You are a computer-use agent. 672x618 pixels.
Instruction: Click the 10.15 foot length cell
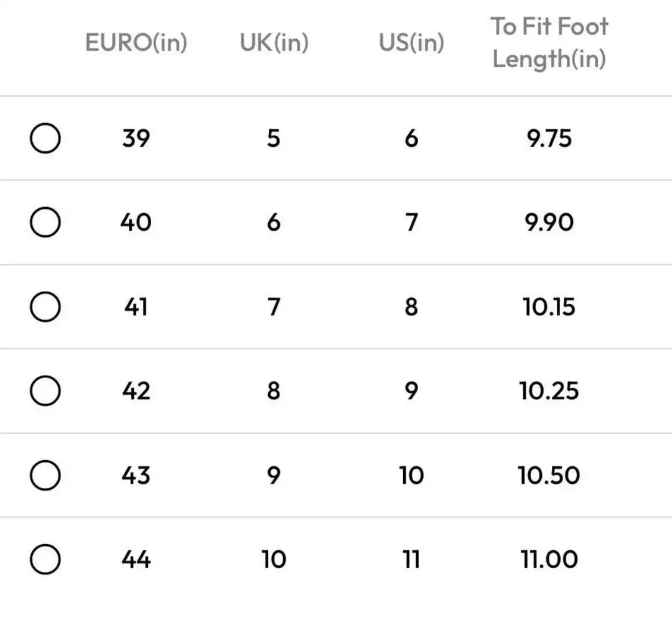549,307
